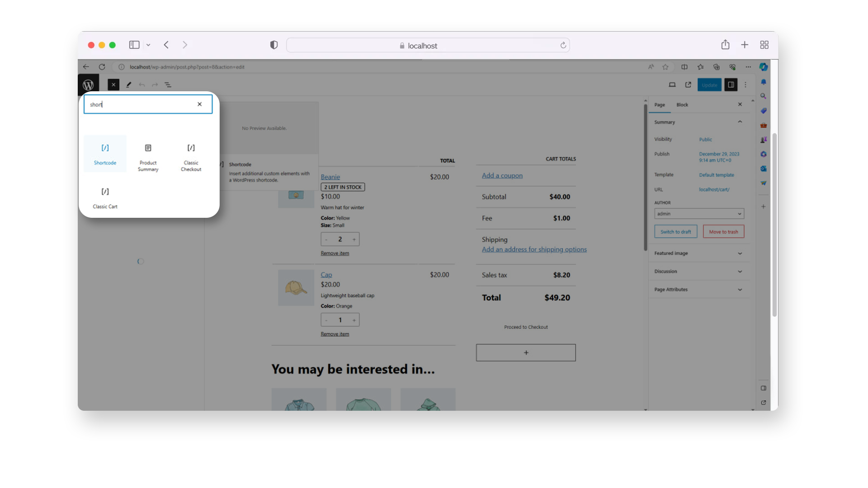Insert the Shortcode block
This screenshot has width=868, height=488.
point(104,154)
